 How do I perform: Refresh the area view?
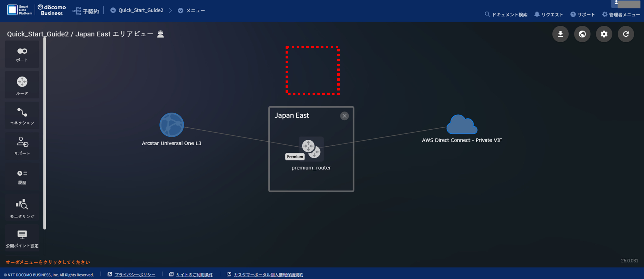(626, 34)
